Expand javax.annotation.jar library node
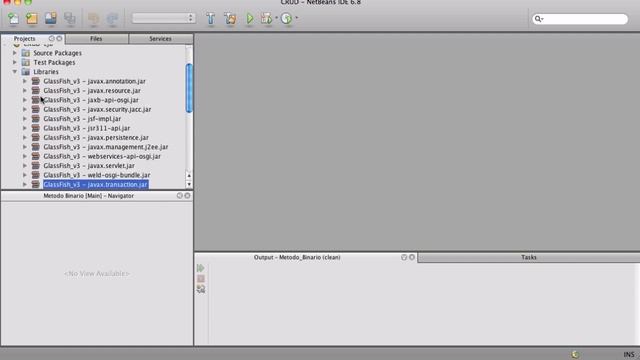The image size is (640, 360). point(24,81)
